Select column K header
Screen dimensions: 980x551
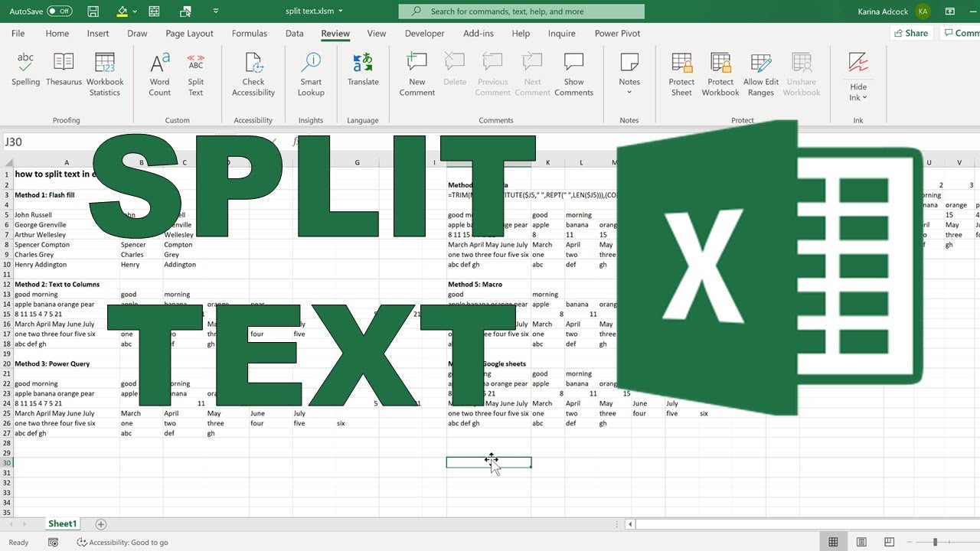[x=547, y=162]
